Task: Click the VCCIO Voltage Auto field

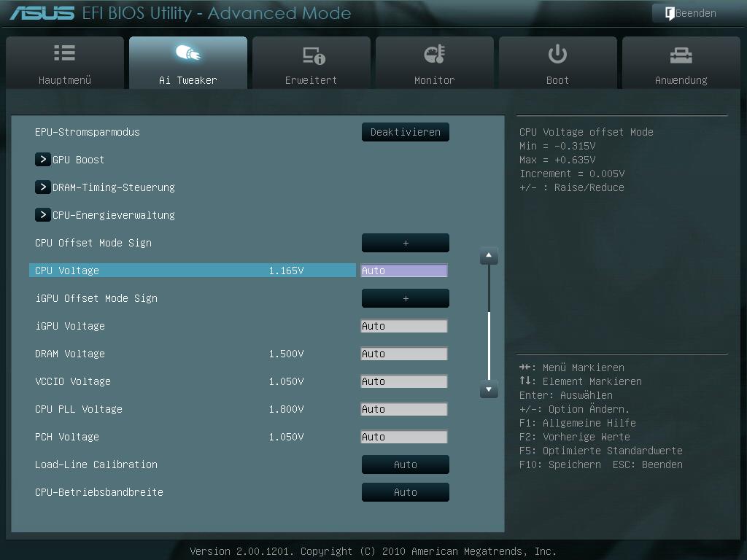Action: pyautogui.click(x=404, y=381)
